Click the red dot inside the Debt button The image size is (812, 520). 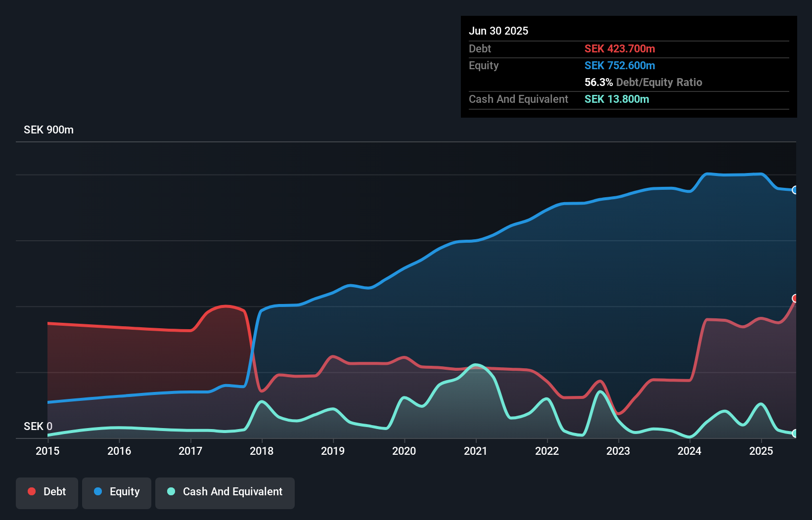31,491
